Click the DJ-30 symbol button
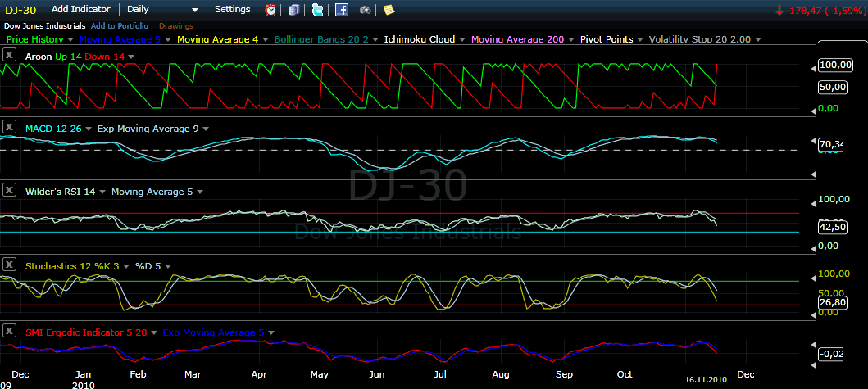The height and width of the screenshot is (389, 868). click(21, 9)
